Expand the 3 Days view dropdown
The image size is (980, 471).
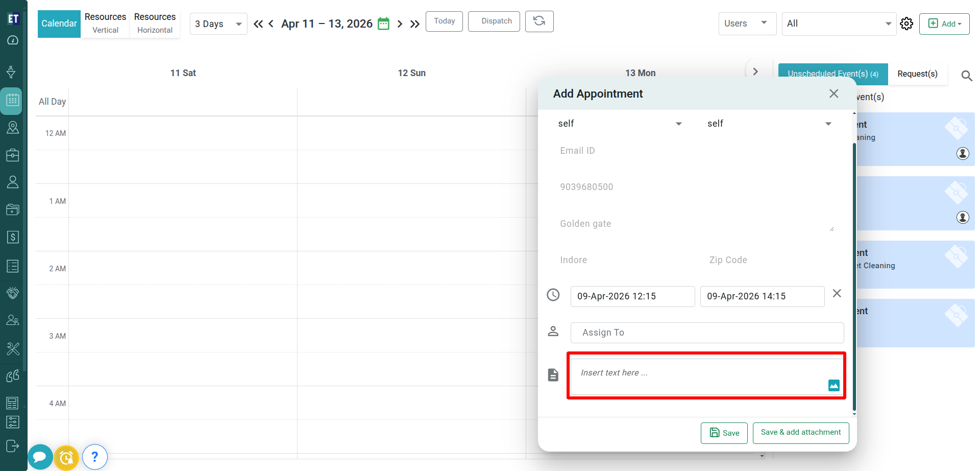point(218,24)
